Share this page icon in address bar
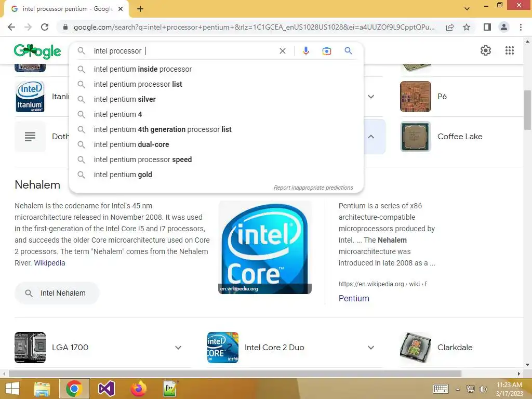The height and width of the screenshot is (399, 532). pyautogui.click(x=450, y=27)
